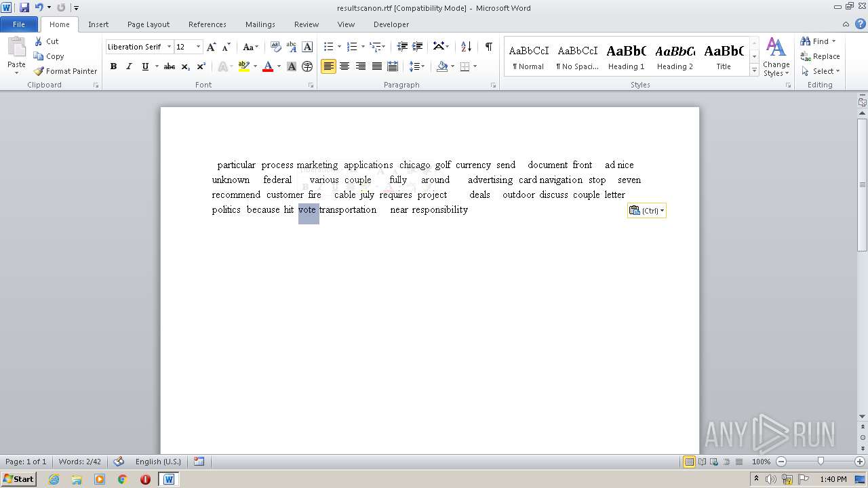Toggle underline formatting
This screenshot has height=488, width=868.
pyautogui.click(x=144, y=66)
